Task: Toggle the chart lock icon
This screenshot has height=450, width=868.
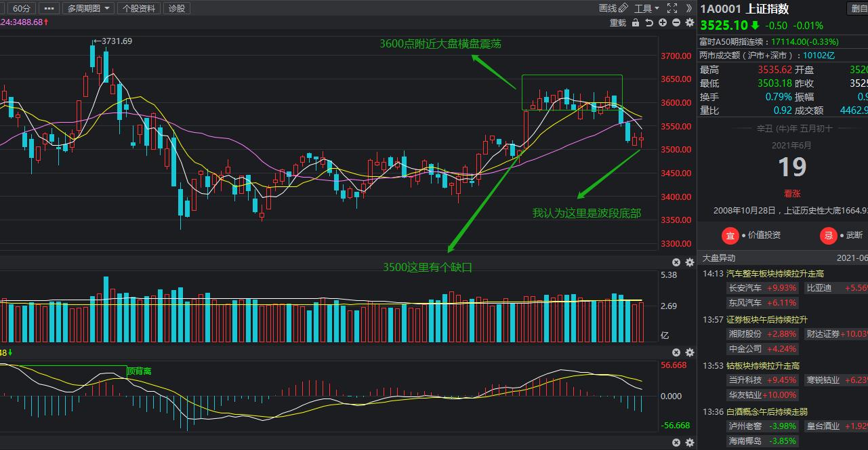Action: (x=636, y=22)
